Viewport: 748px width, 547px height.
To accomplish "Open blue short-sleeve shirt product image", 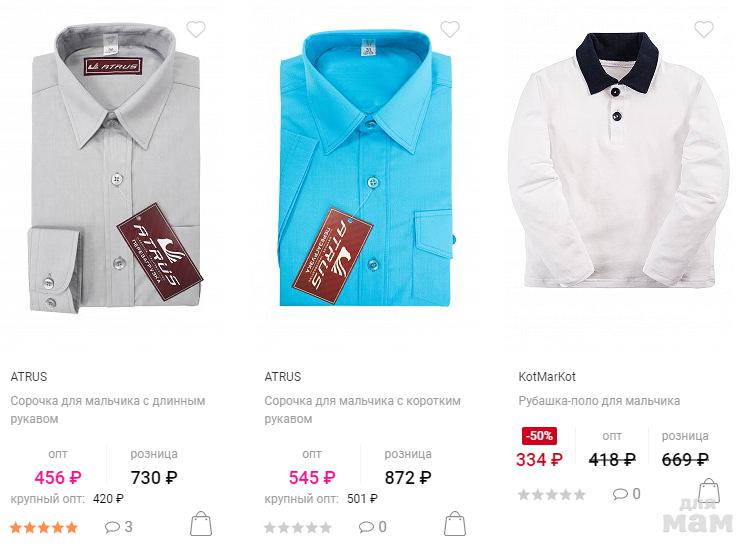I will coord(366,168).
